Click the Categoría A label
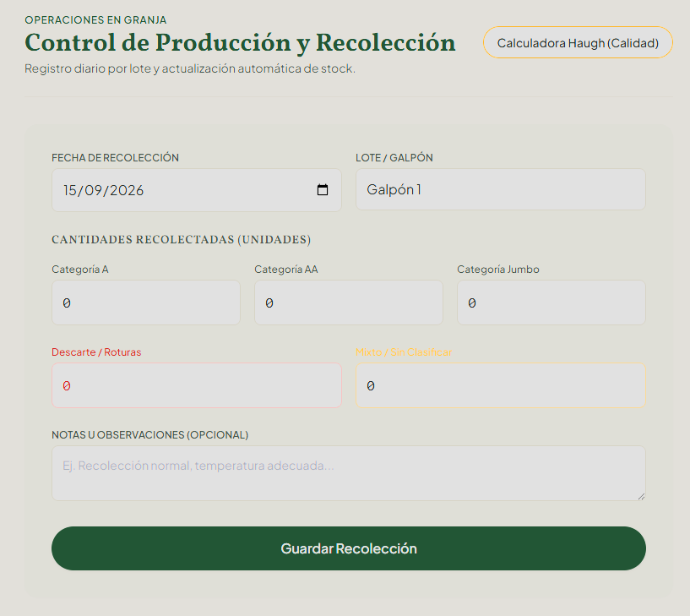Viewport: 690px width, 616px height. pos(80,269)
